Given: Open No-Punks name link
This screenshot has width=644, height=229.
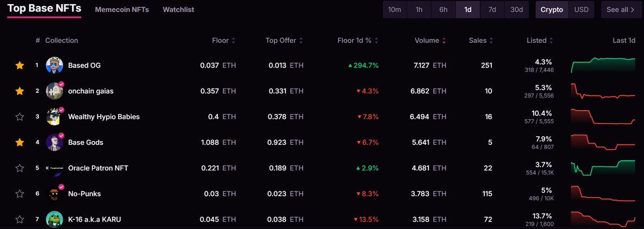Looking at the screenshot, I should (84, 194).
